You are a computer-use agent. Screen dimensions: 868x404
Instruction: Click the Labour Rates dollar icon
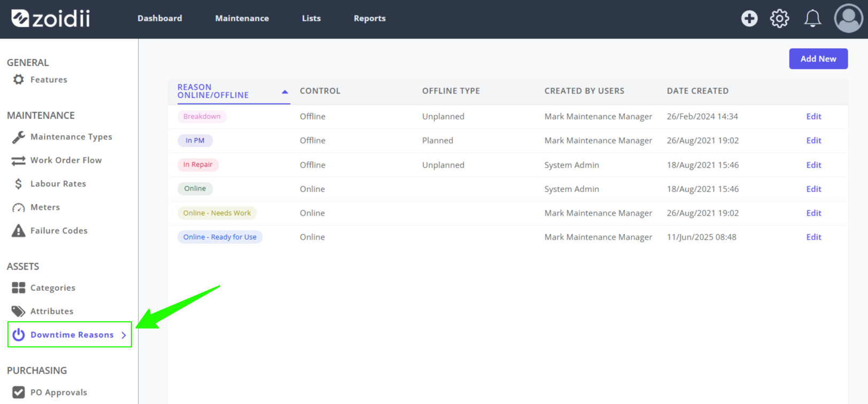[x=19, y=184]
